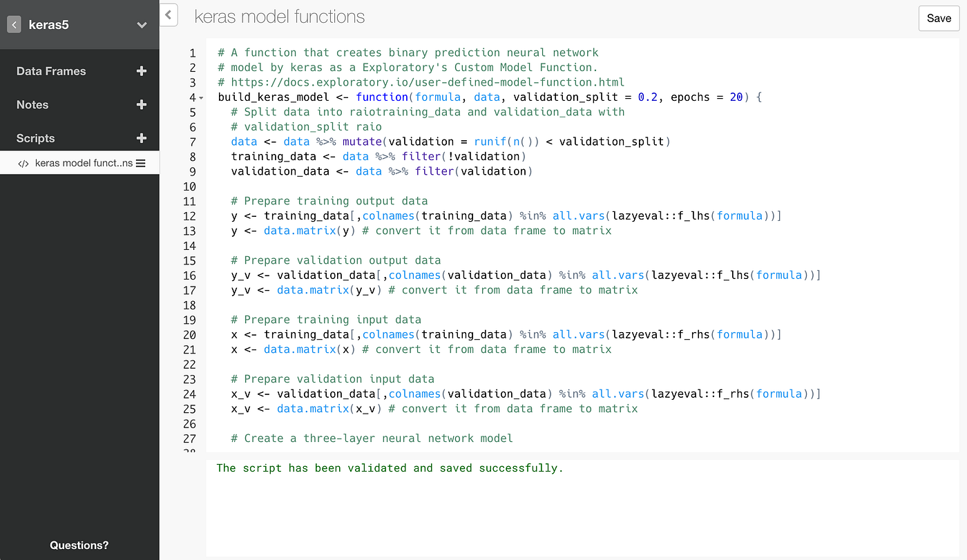Expand the Data Frames section
Viewport: 967px width, 560px height.
[50, 70]
